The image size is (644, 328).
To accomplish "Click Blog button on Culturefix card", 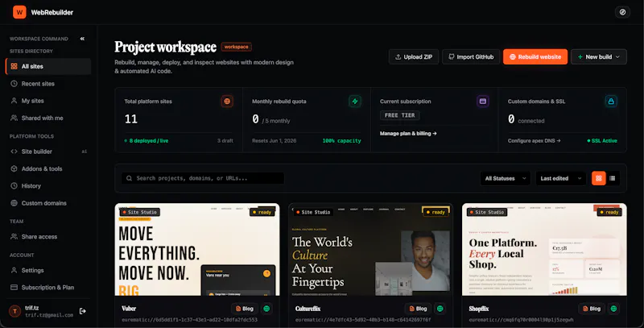I will click(418, 309).
